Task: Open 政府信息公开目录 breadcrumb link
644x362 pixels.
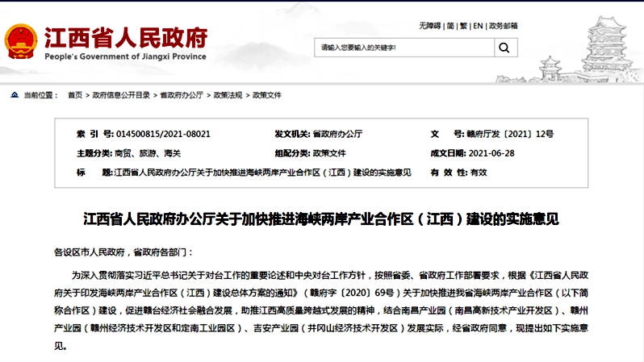Action: point(121,95)
